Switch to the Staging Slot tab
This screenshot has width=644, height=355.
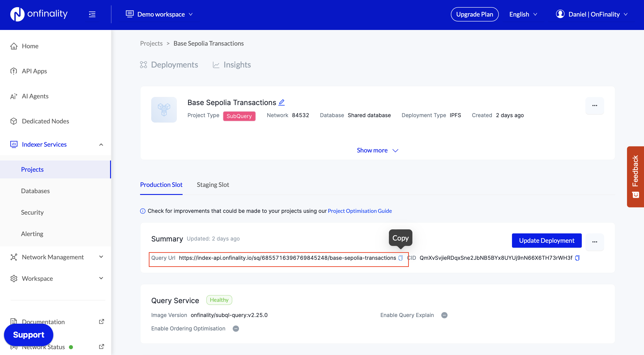click(213, 185)
